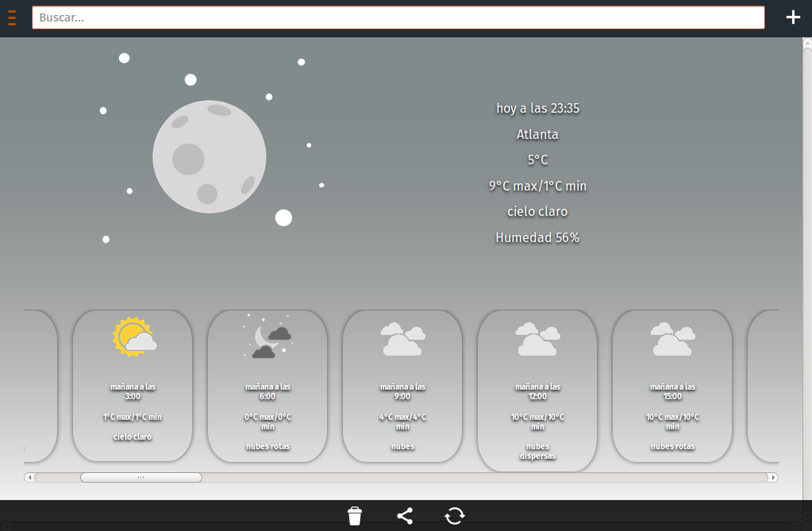Open the hamburger menu icon

click(12, 17)
